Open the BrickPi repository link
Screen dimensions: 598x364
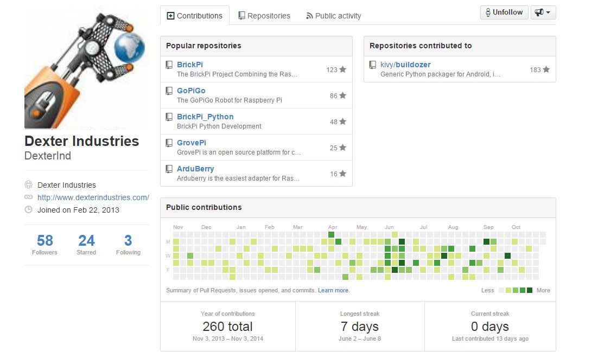pos(190,65)
